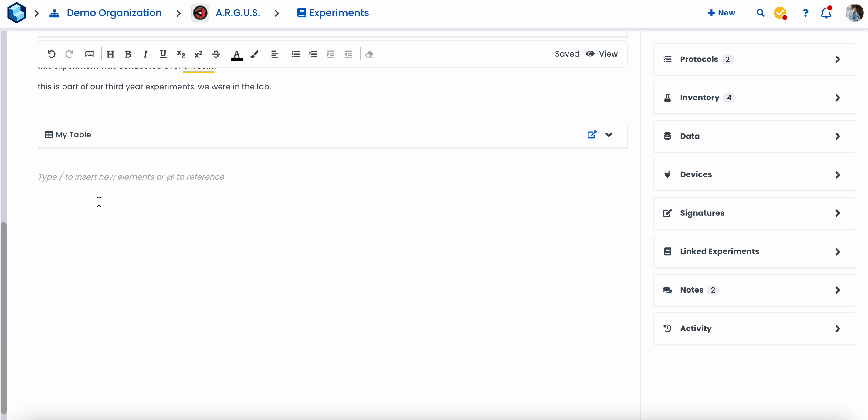868x420 pixels.
Task: Click the New button
Action: 721,13
